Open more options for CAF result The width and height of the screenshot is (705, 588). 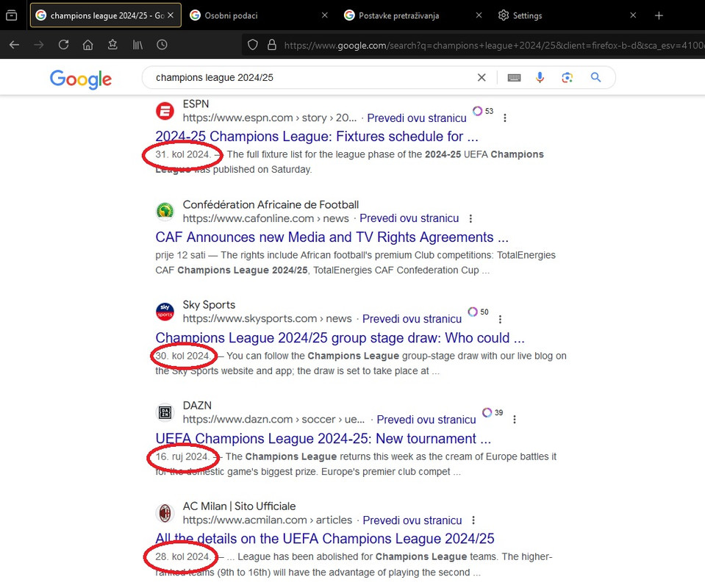pos(470,218)
